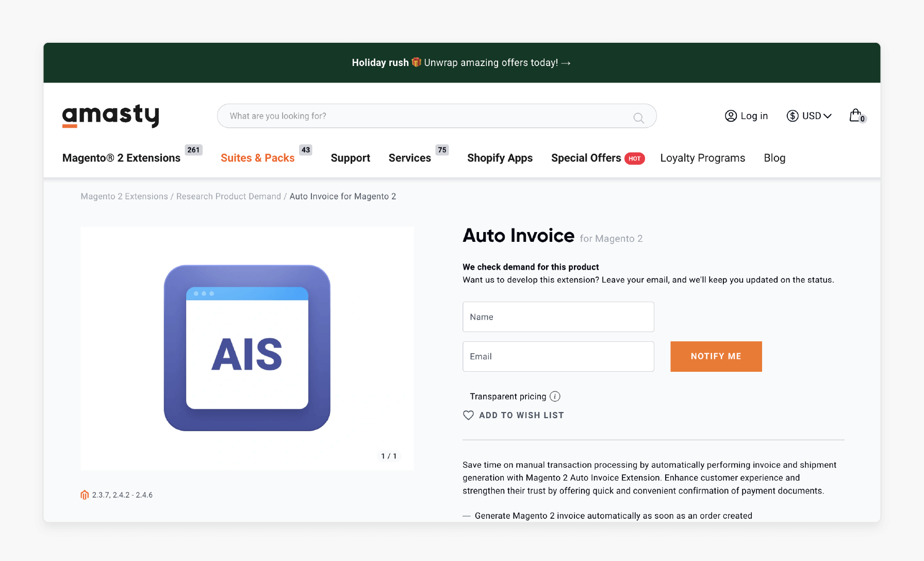Focus the Email input field

(x=558, y=357)
